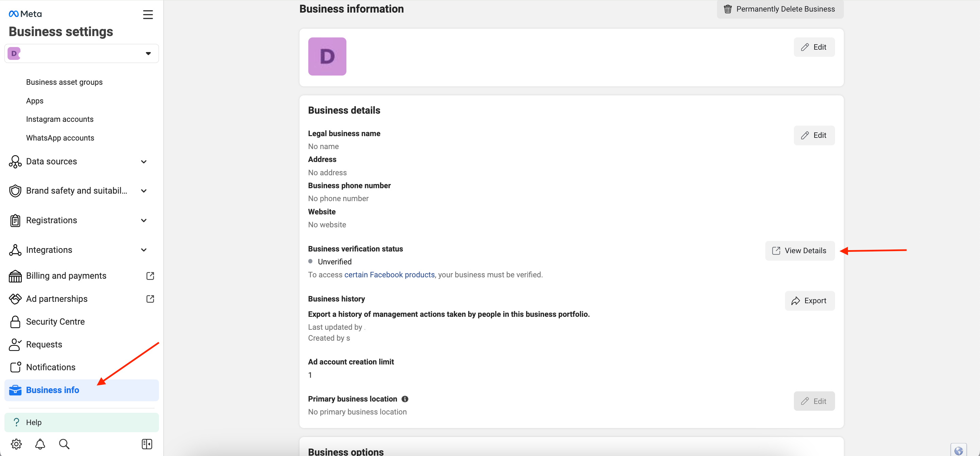Export business history
This screenshot has width=980, height=456.
pos(810,301)
